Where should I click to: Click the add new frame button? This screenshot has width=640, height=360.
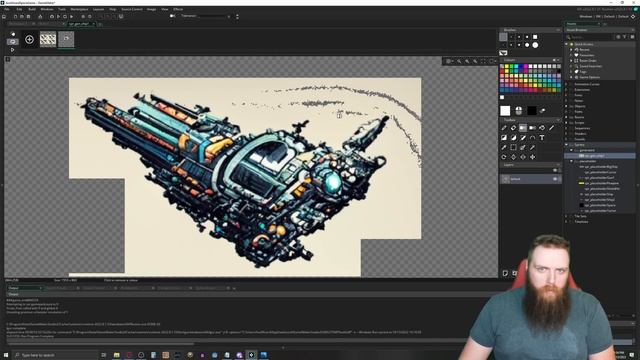point(29,39)
